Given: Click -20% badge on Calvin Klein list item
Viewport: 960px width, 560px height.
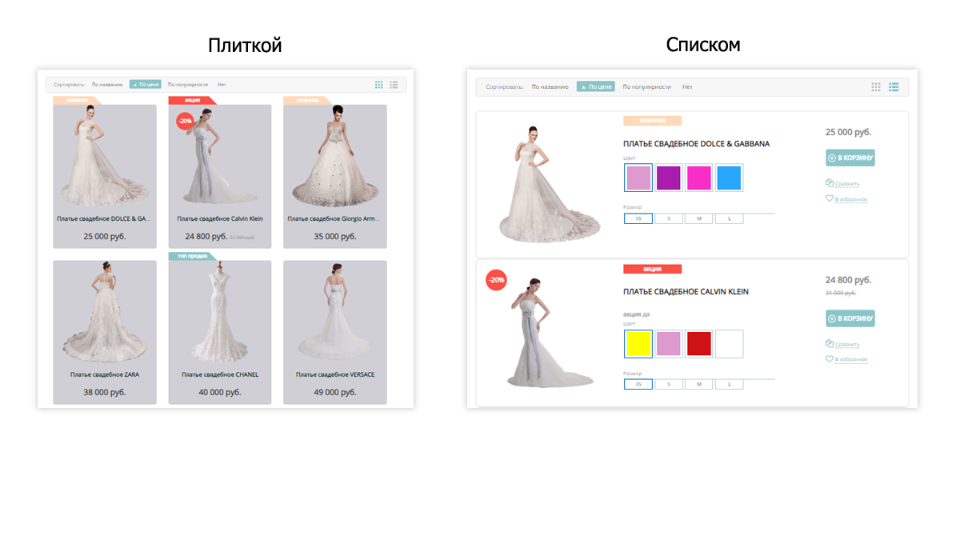Looking at the screenshot, I should [x=496, y=280].
